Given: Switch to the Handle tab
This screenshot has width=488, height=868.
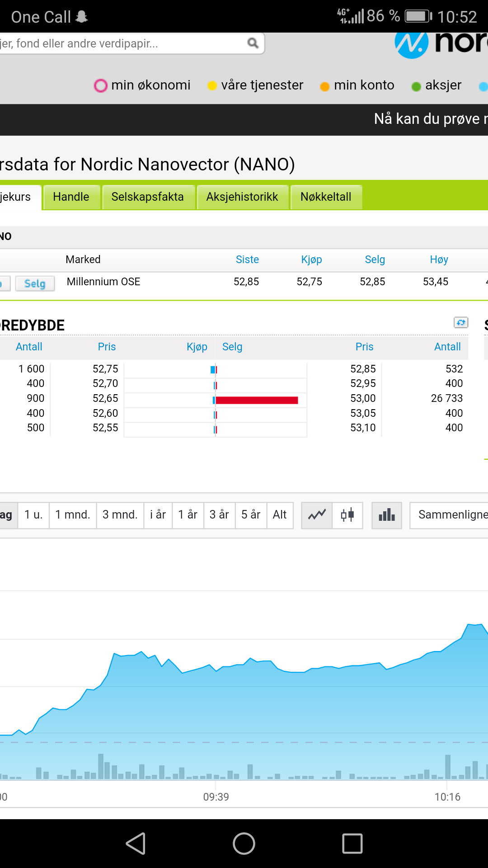Looking at the screenshot, I should tap(71, 197).
